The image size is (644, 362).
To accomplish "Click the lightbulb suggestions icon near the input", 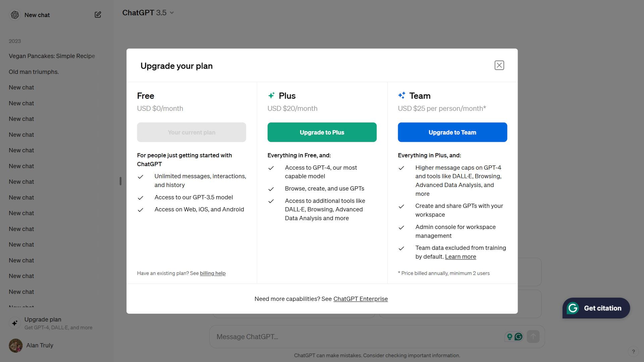I will click(509, 337).
